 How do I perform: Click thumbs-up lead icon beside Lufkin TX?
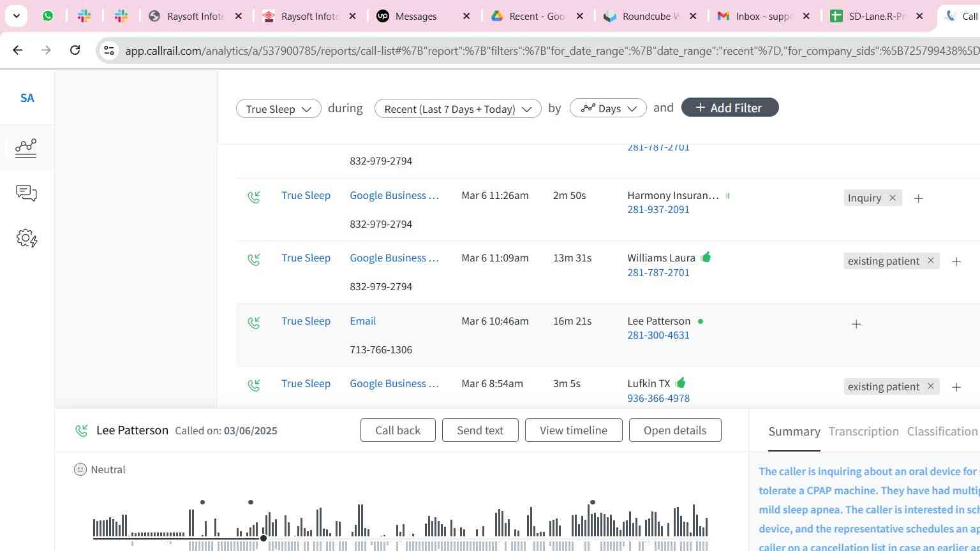pos(680,383)
